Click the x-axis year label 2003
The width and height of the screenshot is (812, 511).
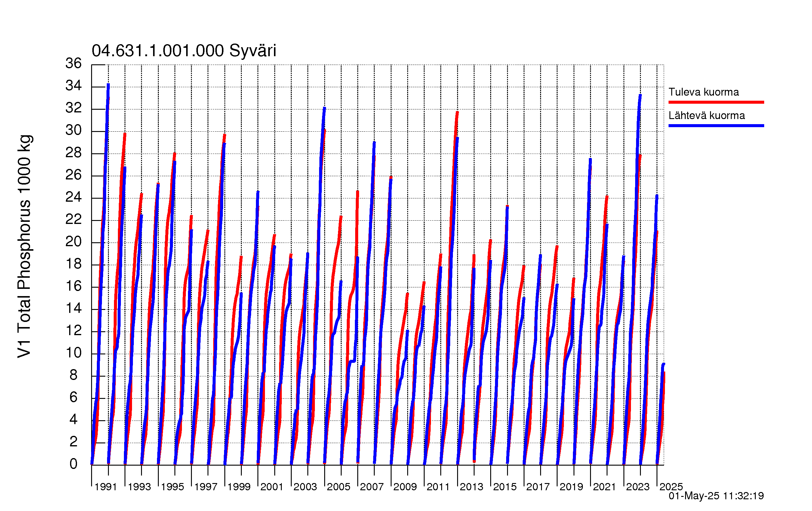[305, 487]
